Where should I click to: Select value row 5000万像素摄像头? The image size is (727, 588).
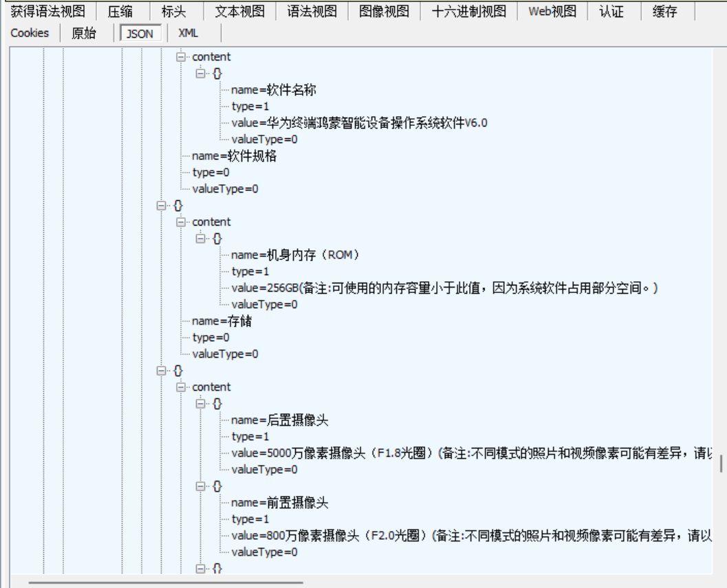[471, 453]
